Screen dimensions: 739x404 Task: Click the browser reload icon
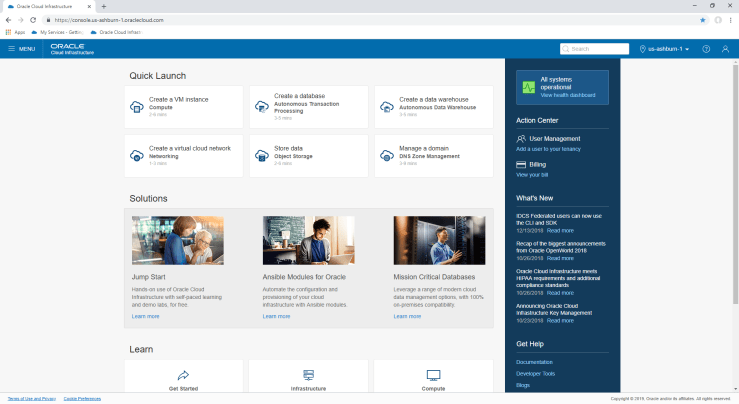(x=33, y=19)
